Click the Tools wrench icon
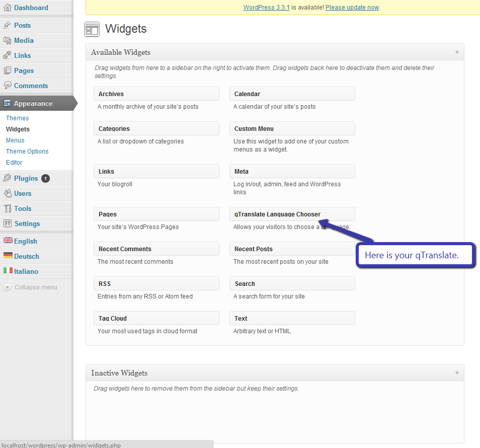The width and height of the screenshot is (480, 448). tap(8, 208)
